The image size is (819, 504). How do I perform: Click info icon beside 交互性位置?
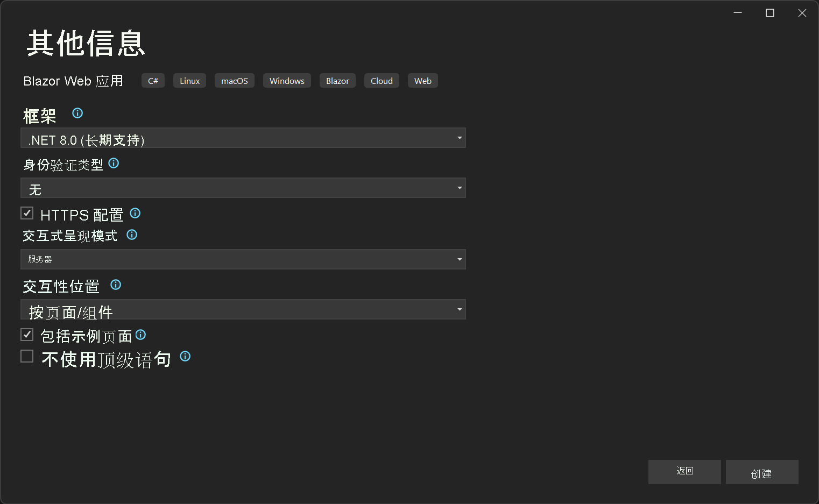[116, 285]
